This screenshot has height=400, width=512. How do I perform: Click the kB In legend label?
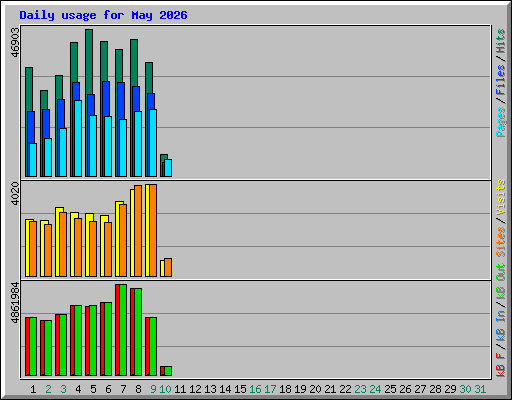pos(501,325)
